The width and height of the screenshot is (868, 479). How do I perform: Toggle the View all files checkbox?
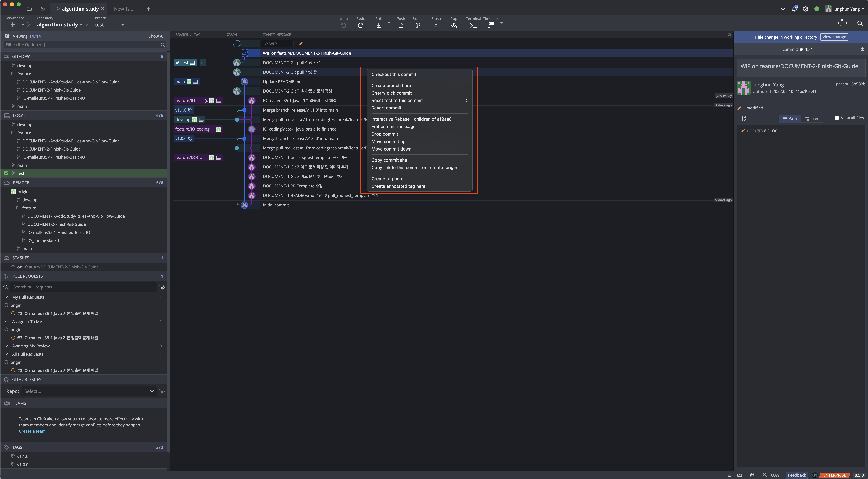tap(837, 118)
